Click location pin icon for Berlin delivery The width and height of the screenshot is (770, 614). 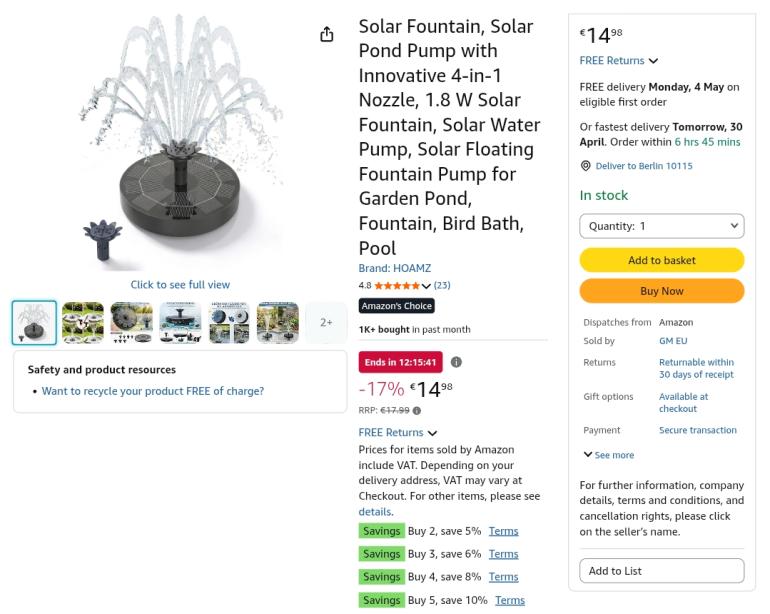click(586, 166)
